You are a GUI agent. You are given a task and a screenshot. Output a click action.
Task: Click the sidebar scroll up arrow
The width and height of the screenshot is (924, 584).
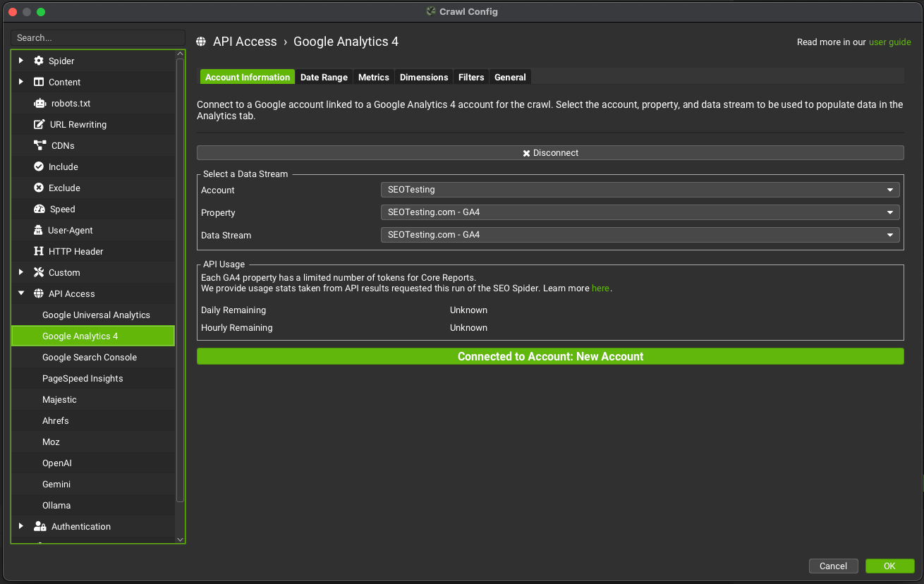(x=181, y=54)
